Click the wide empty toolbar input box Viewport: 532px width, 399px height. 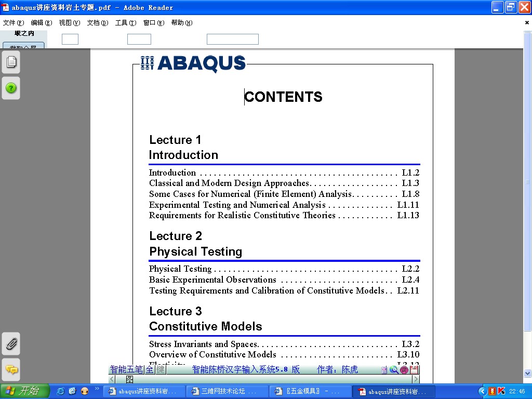tap(233, 39)
